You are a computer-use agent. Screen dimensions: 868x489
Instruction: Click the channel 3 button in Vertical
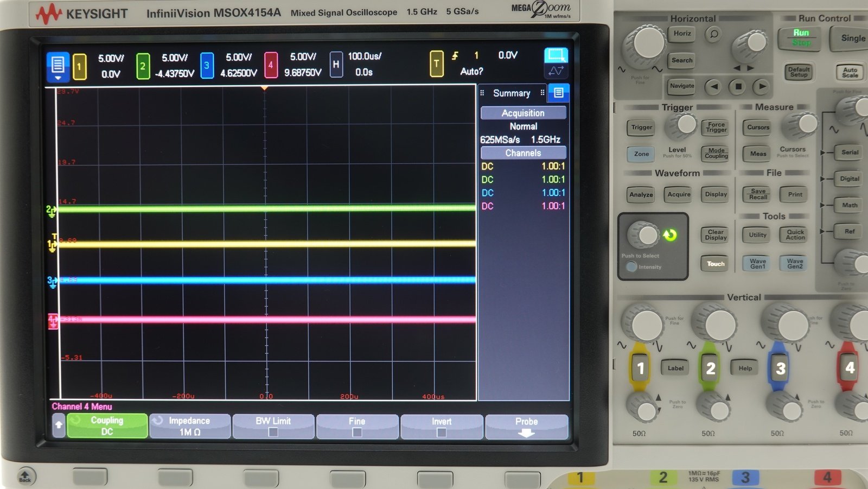[x=780, y=368]
